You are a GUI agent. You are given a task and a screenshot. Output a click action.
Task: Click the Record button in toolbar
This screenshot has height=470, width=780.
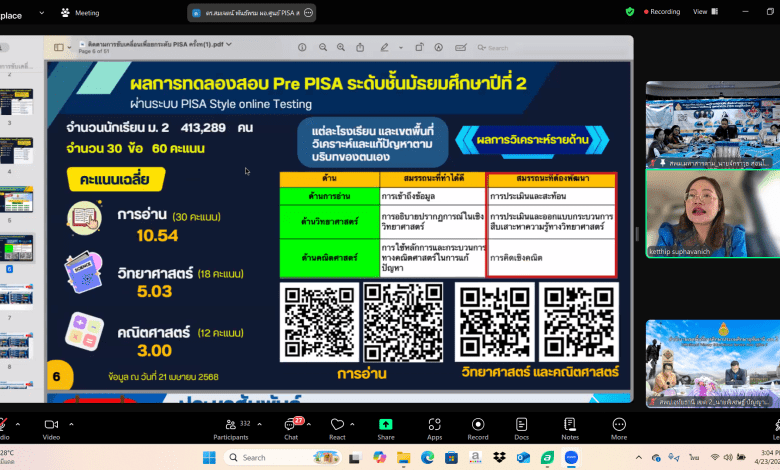tap(478, 426)
